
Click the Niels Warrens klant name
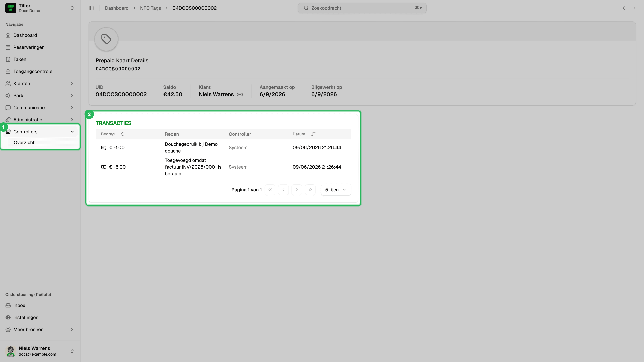(216, 94)
